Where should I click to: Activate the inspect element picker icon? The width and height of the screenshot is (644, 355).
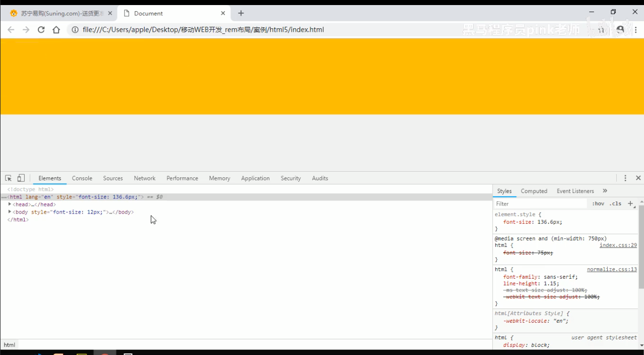8,178
